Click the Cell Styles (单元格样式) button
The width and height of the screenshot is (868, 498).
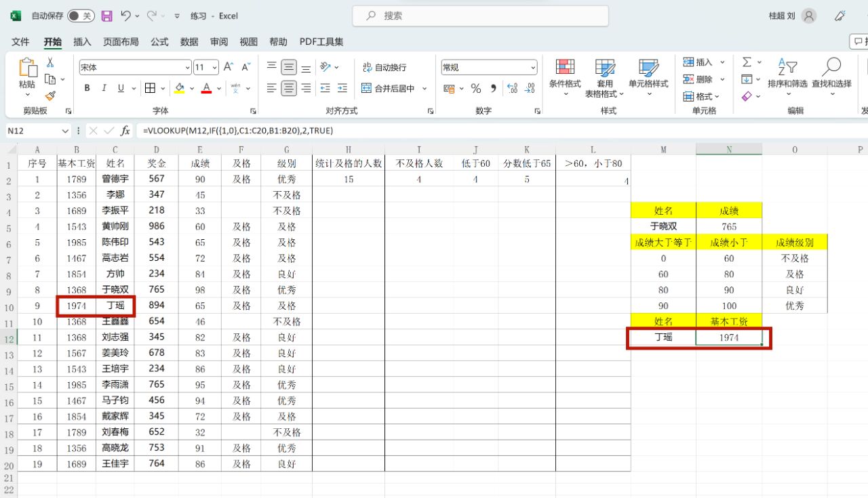tap(648, 78)
